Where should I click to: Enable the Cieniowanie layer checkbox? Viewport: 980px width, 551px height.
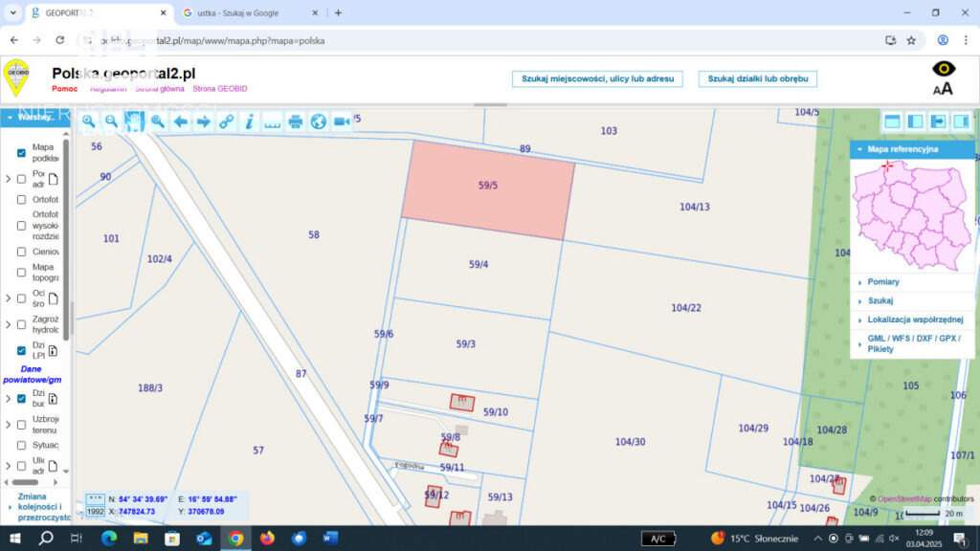[x=21, y=252]
